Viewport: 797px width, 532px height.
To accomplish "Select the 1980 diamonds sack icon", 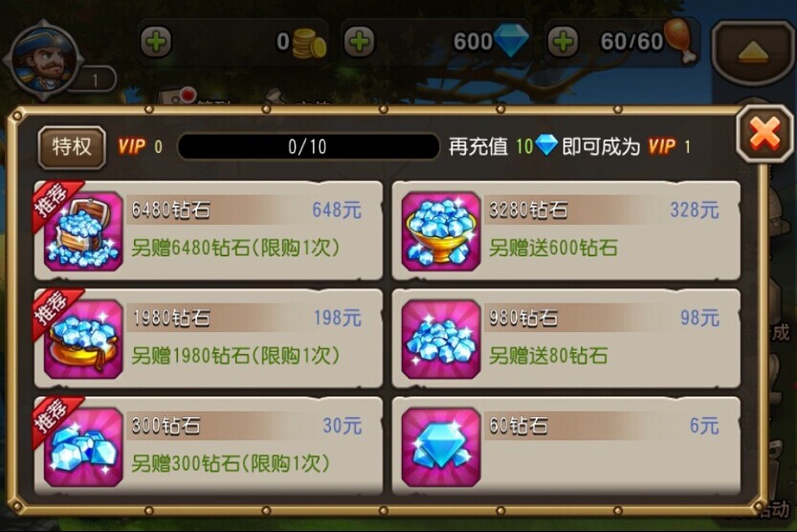I will pyautogui.click(x=83, y=339).
